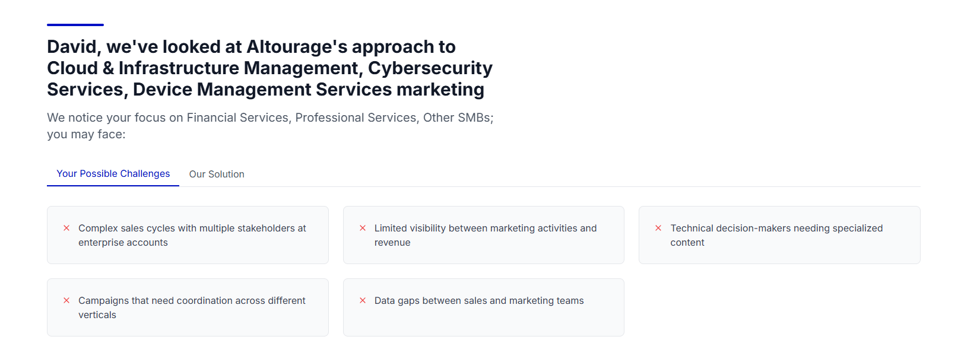980x346 pixels.
Task: Switch to the Our Solution tab
Action: (x=217, y=174)
